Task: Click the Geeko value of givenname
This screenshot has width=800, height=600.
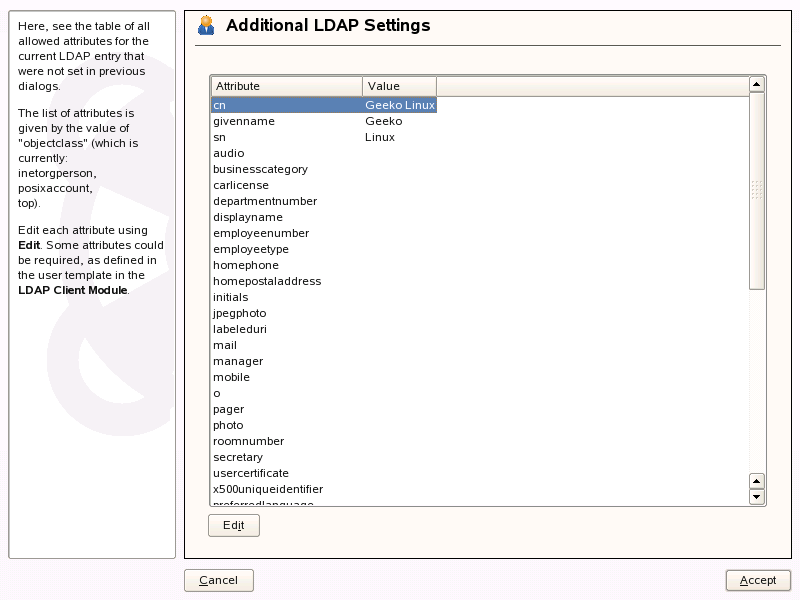Action: click(384, 121)
